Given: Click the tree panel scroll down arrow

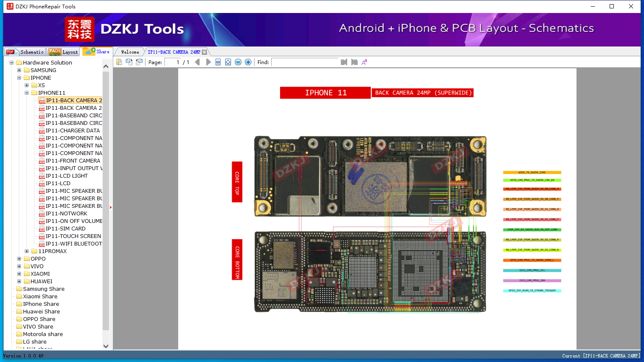Looking at the screenshot, I should (106, 346).
